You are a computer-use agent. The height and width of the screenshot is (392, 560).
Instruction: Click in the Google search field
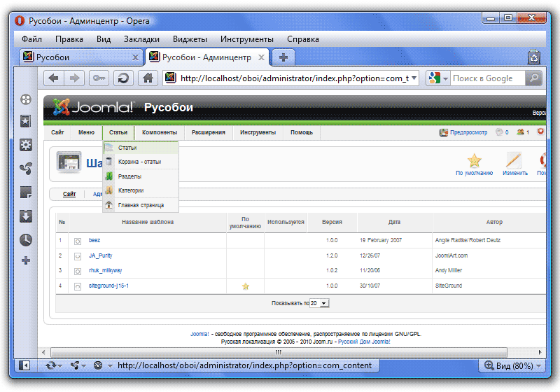tap(486, 78)
